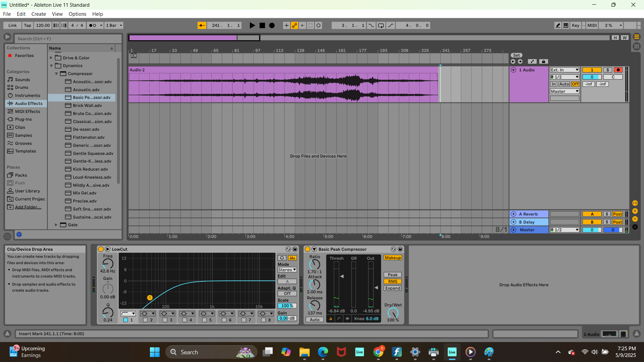
Task: Arm track 1 Audio for recording
Action: click(618, 70)
